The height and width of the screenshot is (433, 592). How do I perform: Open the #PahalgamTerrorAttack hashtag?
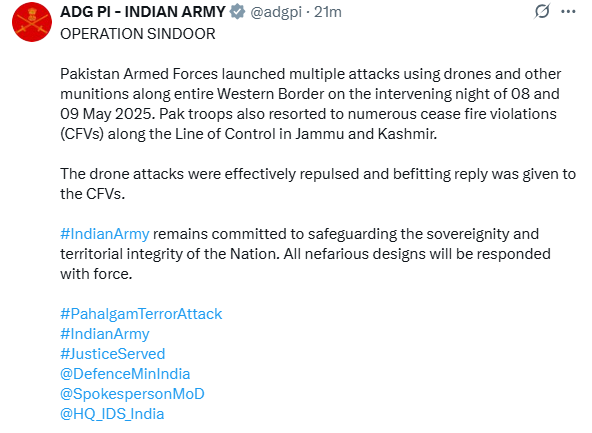(x=141, y=314)
